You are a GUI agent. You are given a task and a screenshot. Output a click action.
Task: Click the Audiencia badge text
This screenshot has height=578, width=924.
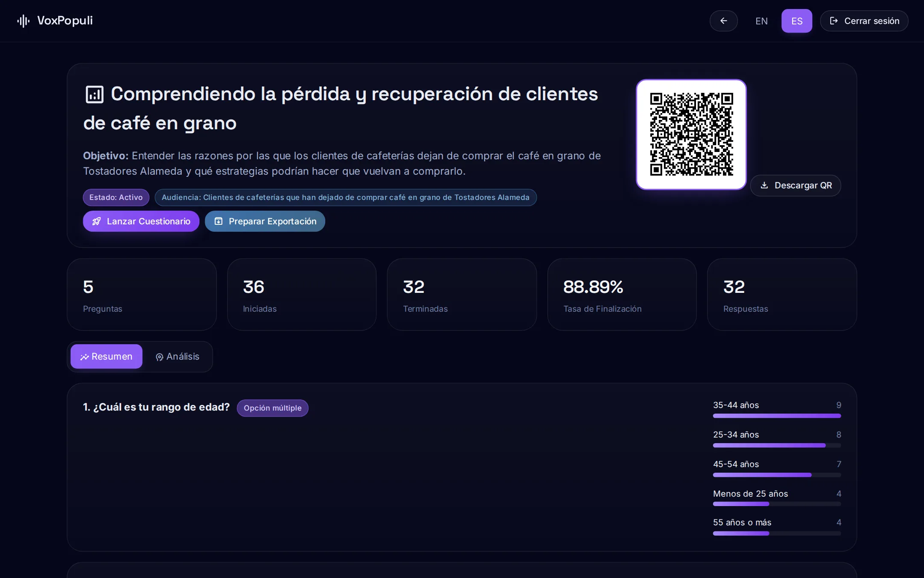(346, 197)
